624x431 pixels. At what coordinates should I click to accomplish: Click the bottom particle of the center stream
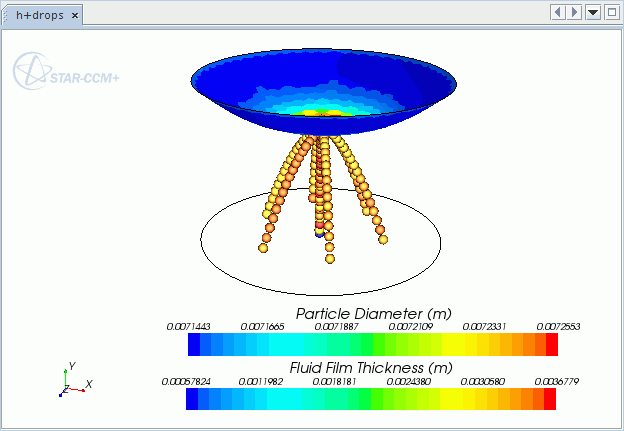tap(329, 259)
